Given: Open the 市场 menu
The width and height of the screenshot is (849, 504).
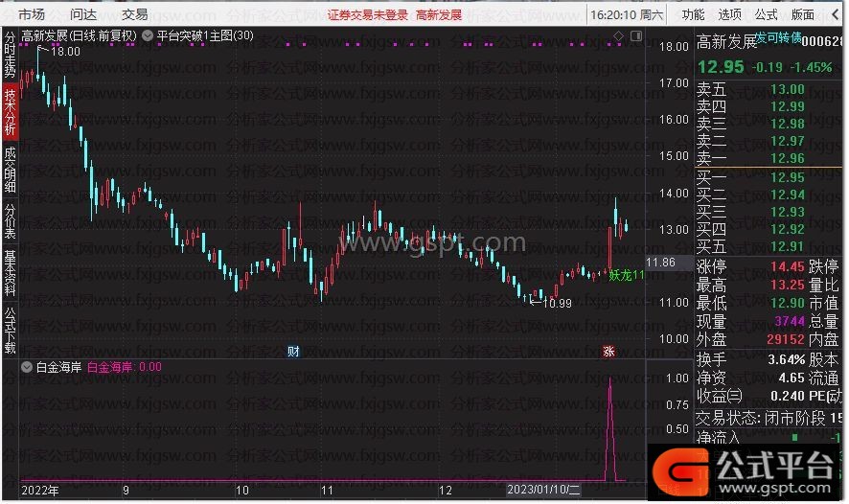Looking at the screenshot, I should point(32,14).
